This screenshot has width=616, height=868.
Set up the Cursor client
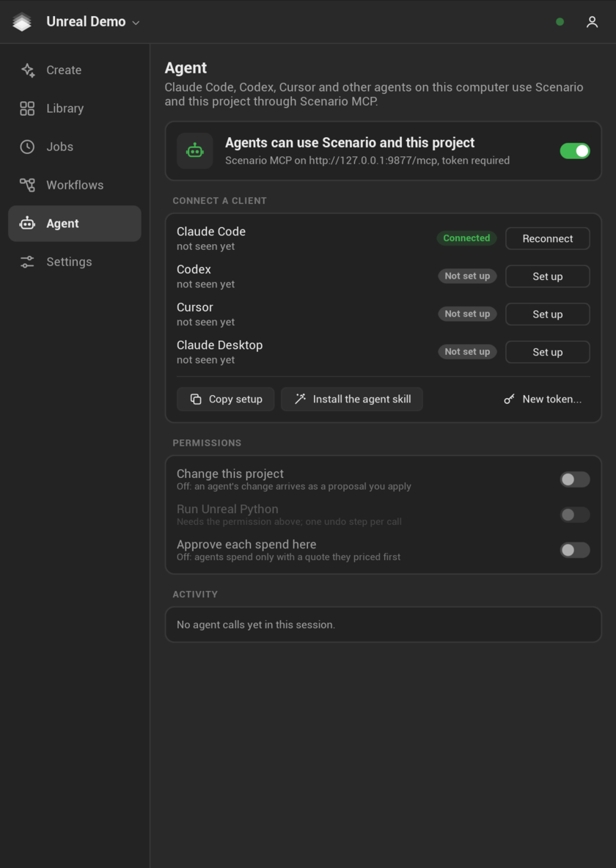[547, 314]
